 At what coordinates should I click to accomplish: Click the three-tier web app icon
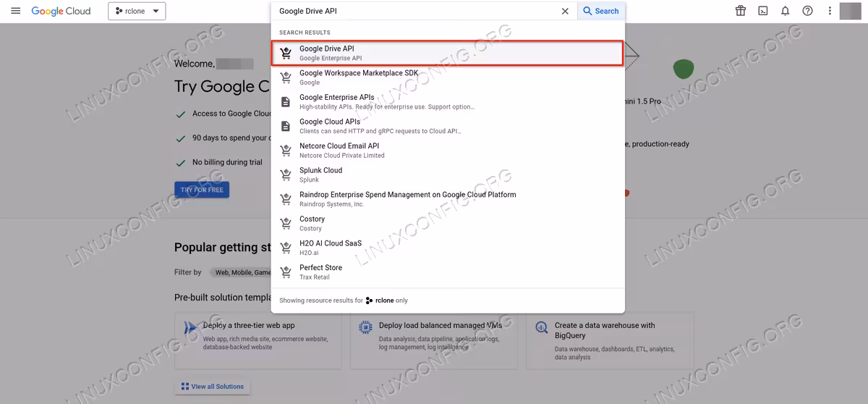point(190,328)
